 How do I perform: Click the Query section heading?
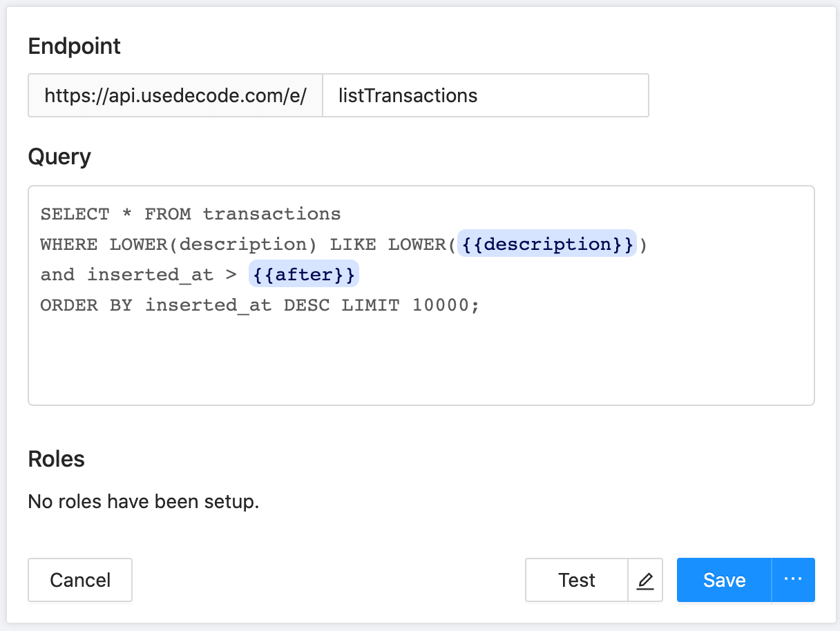click(x=59, y=157)
